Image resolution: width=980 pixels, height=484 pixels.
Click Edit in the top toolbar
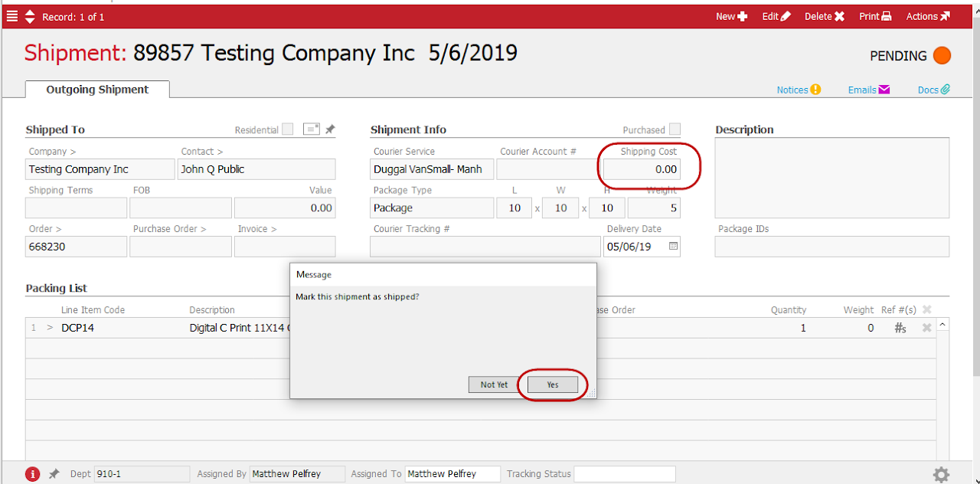(776, 16)
